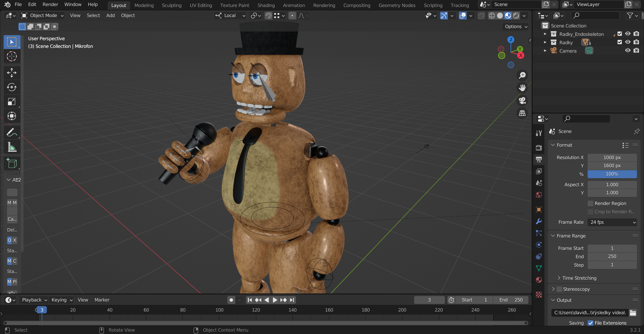Open the Modifier Properties wrench tab

tap(539, 221)
